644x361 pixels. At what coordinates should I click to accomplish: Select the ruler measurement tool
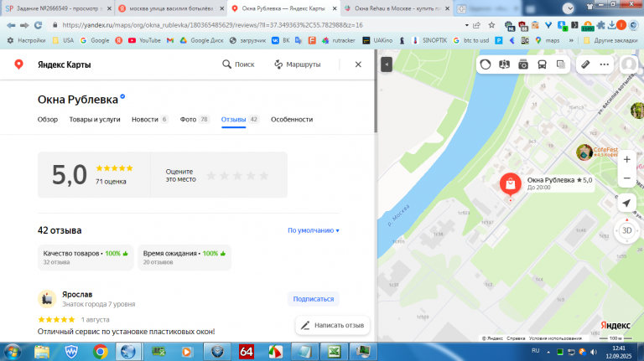585,64
